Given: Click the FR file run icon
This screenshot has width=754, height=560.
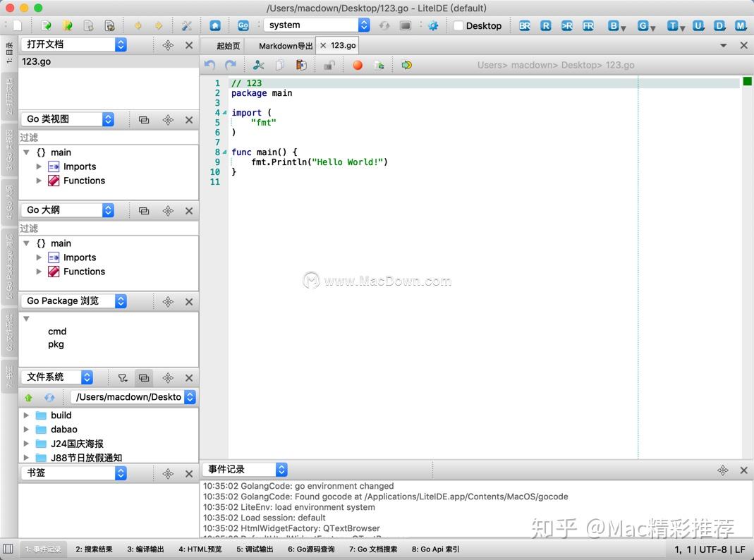Looking at the screenshot, I should click(588, 25).
